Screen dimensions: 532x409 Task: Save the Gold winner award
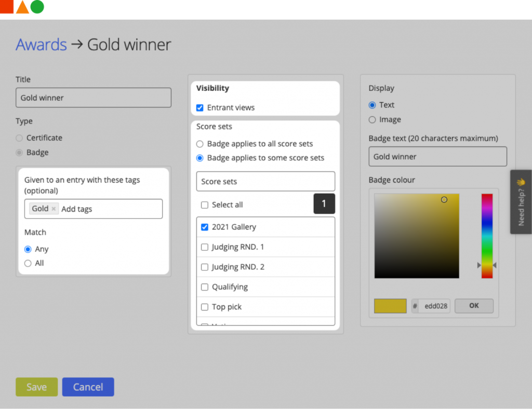36,387
